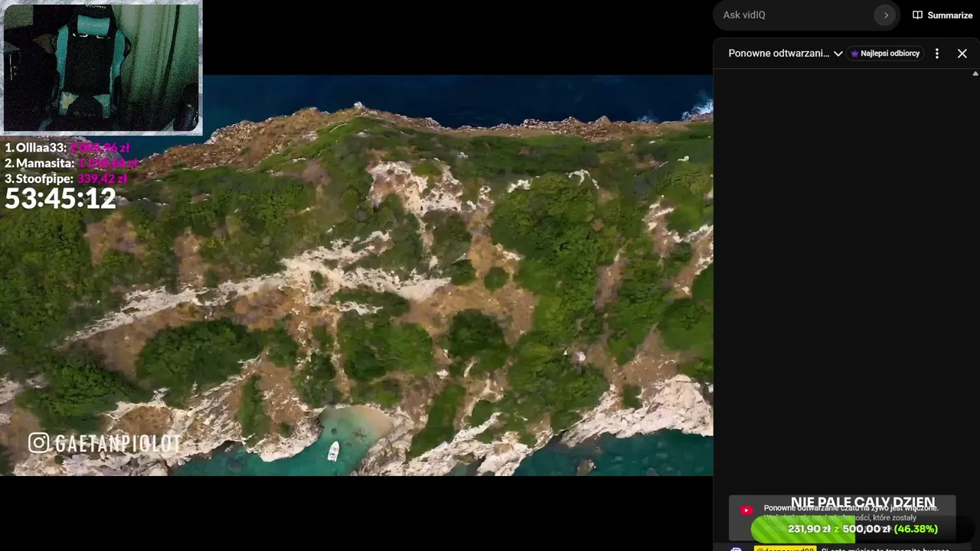This screenshot has height=551, width=980.
Task: Close the live chat replay panel
Action: click(962, 54)
